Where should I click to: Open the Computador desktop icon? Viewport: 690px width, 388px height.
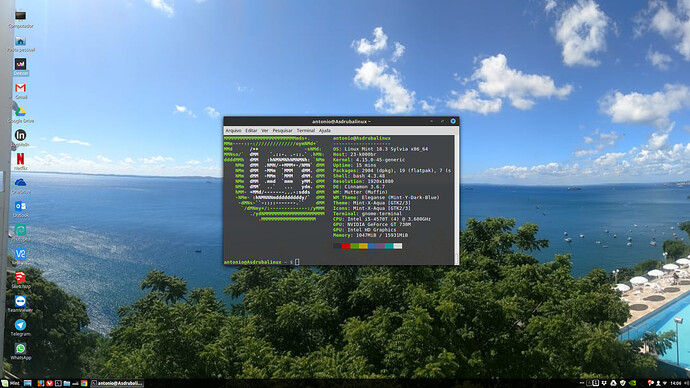coord(20,18)
